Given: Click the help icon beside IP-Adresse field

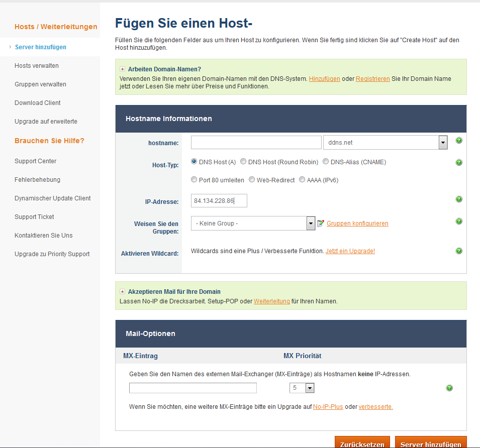Looking at the screenshot, I should pos(458,199).
